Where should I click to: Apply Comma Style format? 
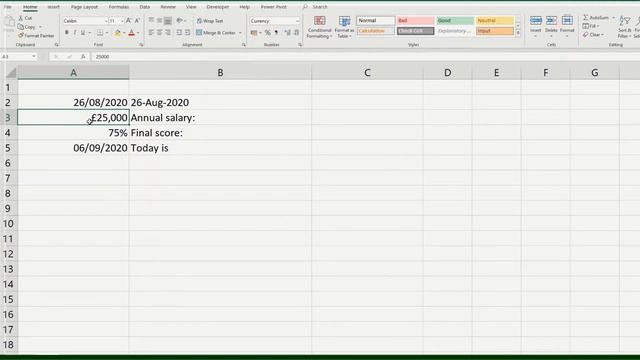[x=276, y=33]
